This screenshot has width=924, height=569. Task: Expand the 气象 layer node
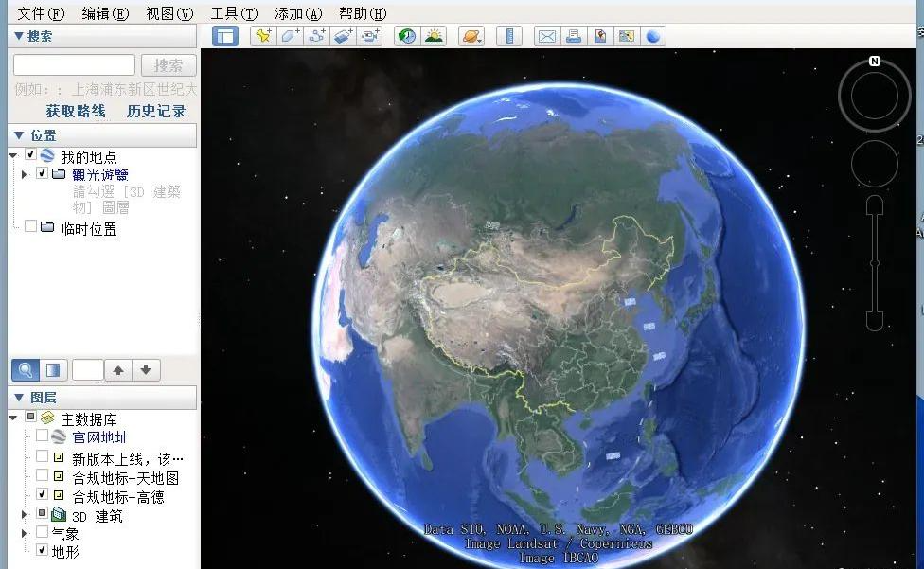25,533
